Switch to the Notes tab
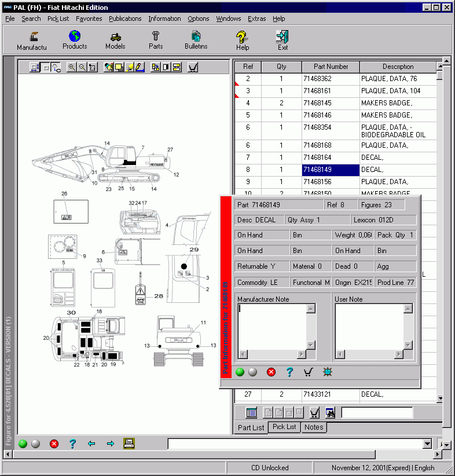 click(x=314, y=427)
